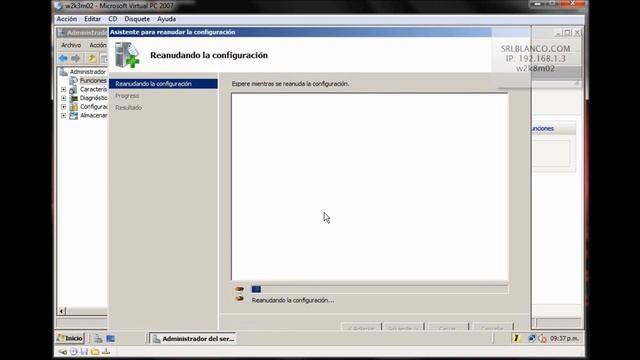
Task: Click the Virtual PC CD drive status icon
Action: point(73,351)
